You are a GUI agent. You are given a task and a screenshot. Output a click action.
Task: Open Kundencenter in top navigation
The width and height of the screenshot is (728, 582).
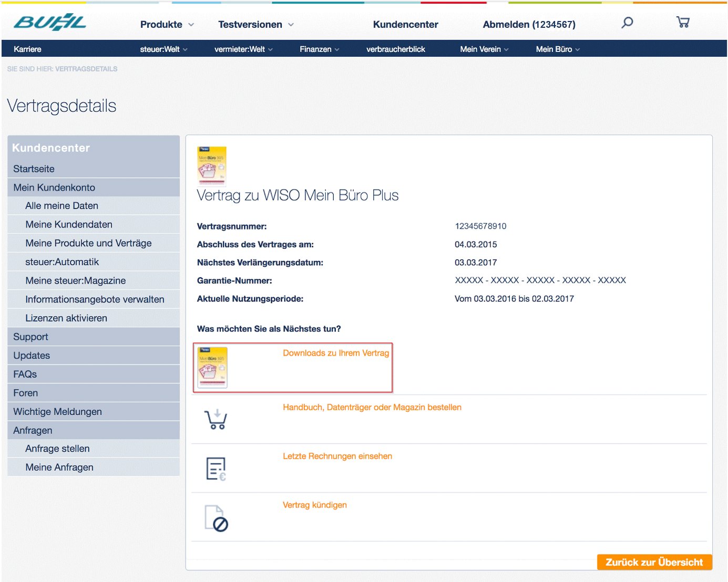pos(405,25)
